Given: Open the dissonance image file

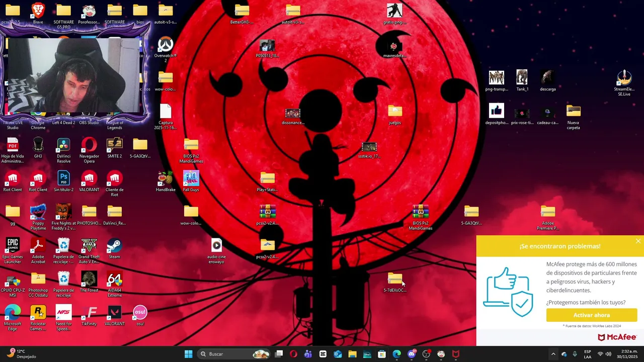Looking at the screenshot, I should click(x=293, y=114).
